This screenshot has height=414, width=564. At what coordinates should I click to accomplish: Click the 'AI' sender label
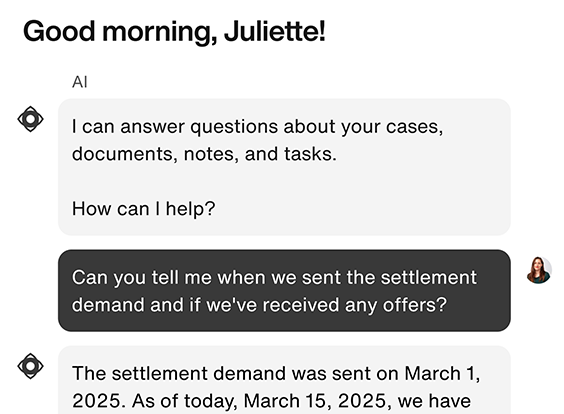click(80, 82)
